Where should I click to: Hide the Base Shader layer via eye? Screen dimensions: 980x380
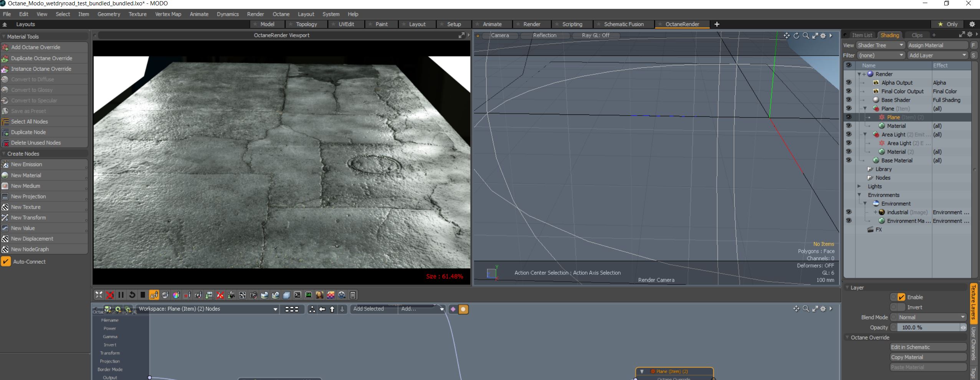coord(848,100)
